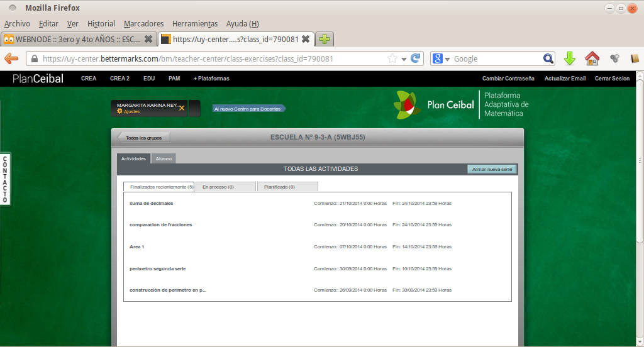Viewport: 644px width, 347px height.
Task: Select the En proceso (0) tab
Action: click(225, 187)
